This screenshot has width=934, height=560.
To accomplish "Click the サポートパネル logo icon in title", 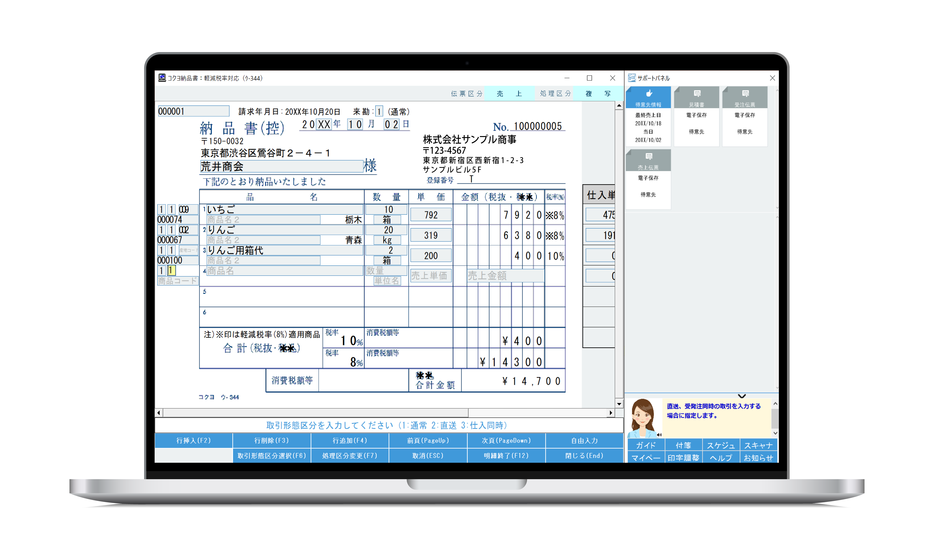I will [x=632, y=78].
